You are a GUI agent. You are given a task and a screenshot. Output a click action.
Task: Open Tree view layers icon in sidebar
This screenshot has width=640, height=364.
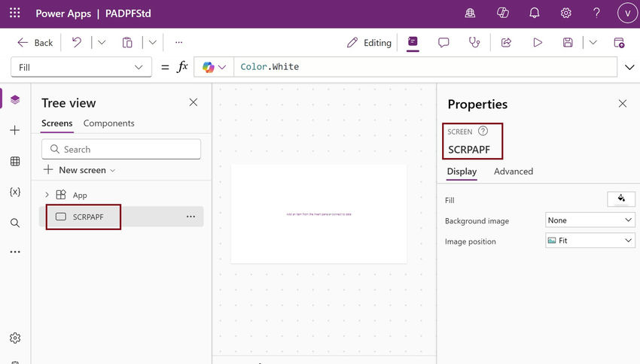[15, 99]
